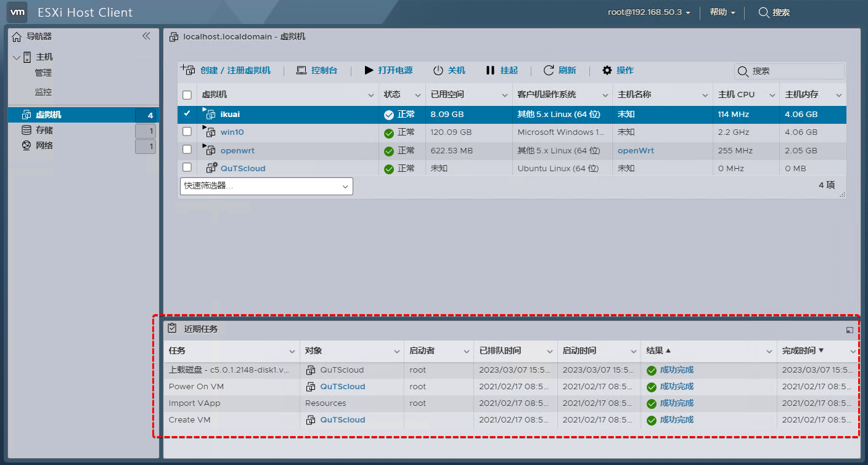Sort by 结果 column in recent tasks

654,351
